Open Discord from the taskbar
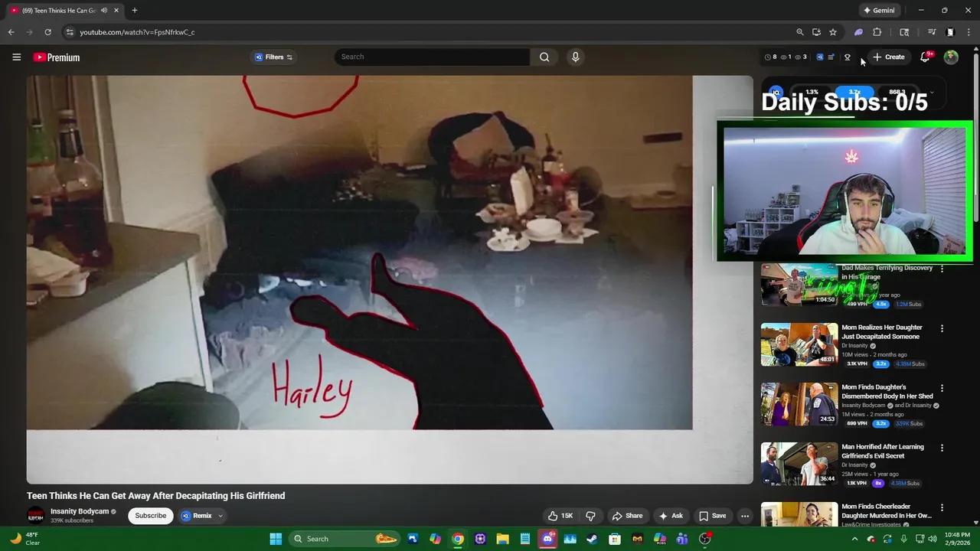 click(547, 539)
